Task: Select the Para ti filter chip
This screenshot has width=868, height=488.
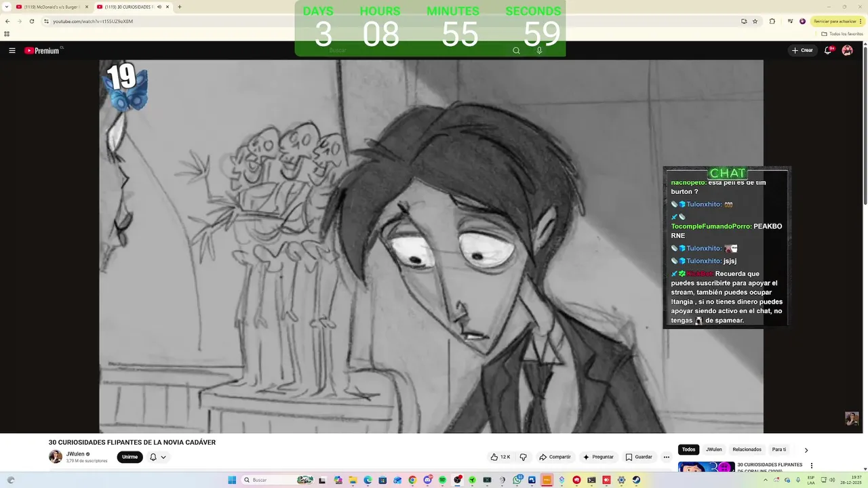Action: [779, 449]
